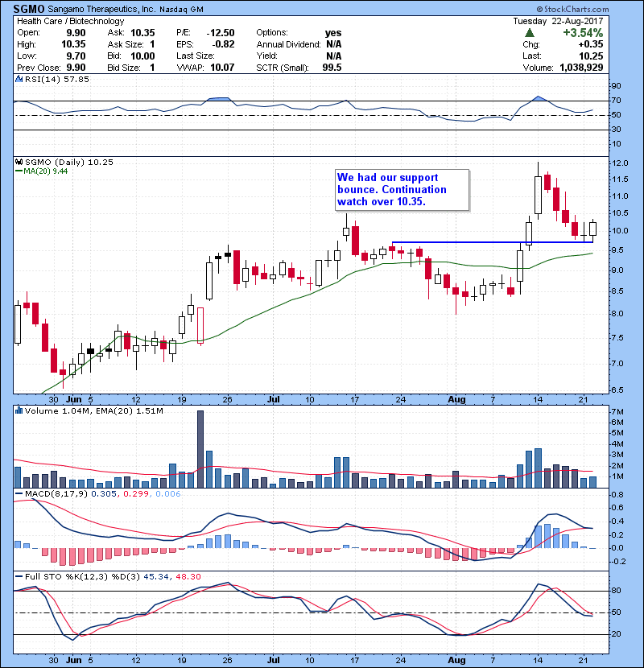Click the Open price value 9.90
The height and width of the screenshot is (668, 644).
(76, 33)
